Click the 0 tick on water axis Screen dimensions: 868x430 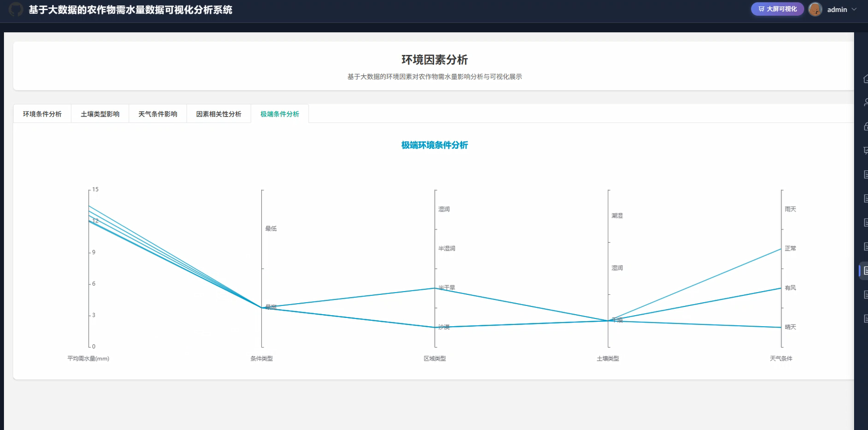pyautogui.click(x=94, y=347)
